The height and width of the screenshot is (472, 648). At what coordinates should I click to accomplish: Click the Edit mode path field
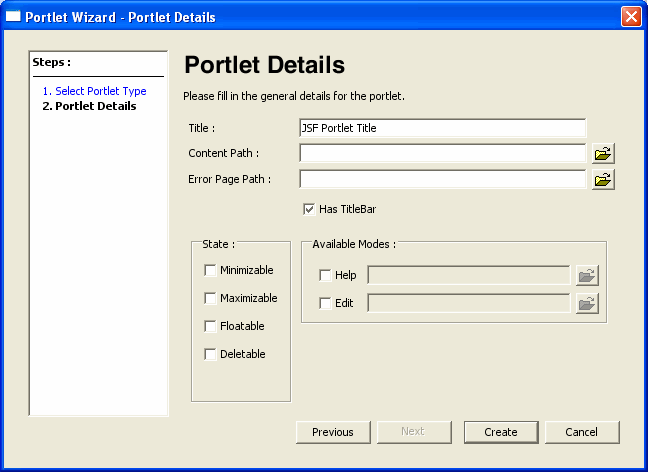pyautogui.click(x=469, y=303)
